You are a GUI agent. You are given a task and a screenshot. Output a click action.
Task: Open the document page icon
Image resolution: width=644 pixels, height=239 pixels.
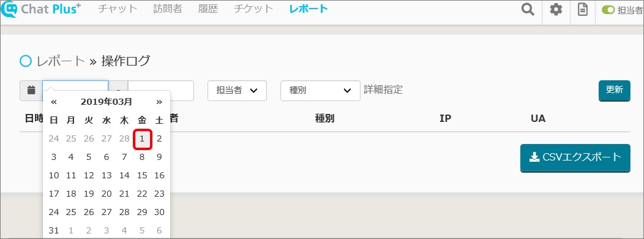(582, 9)
